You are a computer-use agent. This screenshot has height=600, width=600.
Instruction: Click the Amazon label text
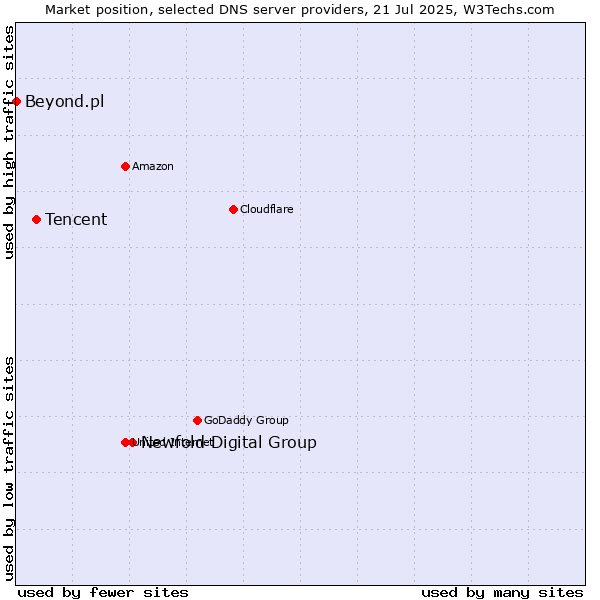point(153,166)
